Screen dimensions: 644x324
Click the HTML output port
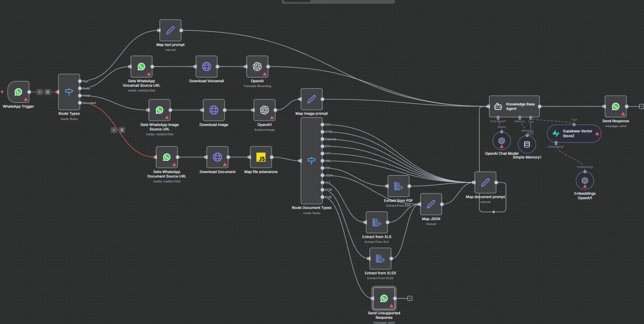322,132
